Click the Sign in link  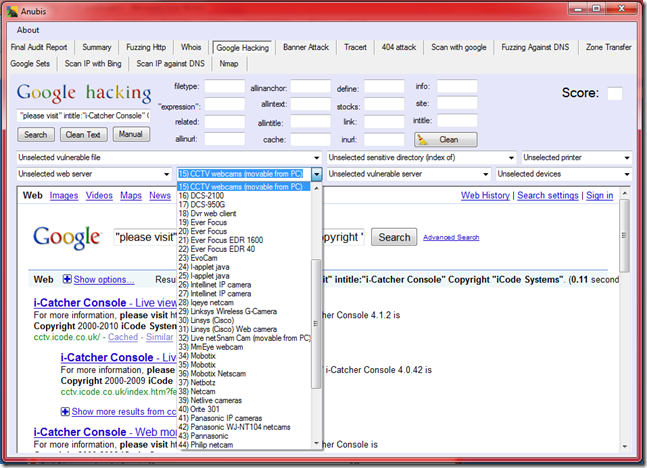point(600,195)
